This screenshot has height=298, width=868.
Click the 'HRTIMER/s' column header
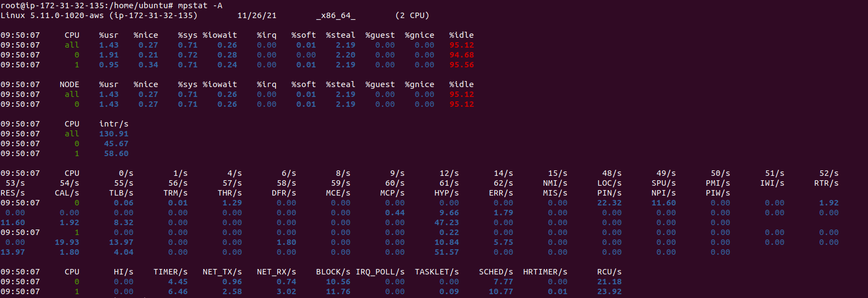pos(545,272)
